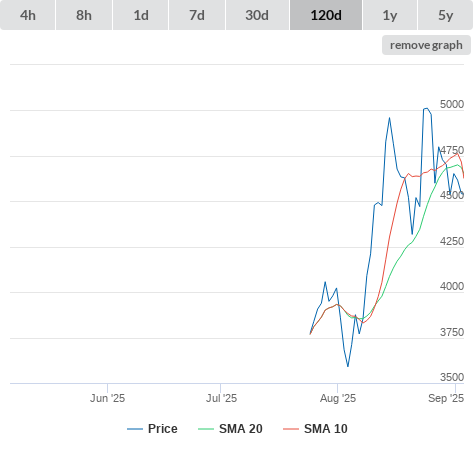This screenshot has height=455, width=474.
Task: Select the 30d time range tab
Action: (257, 15)
